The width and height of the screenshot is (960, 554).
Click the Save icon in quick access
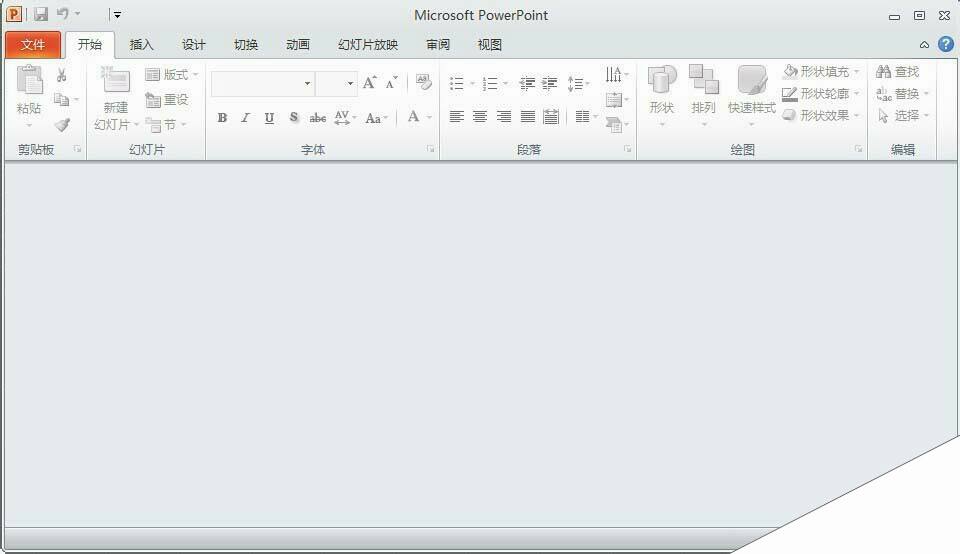pos(40,14)
